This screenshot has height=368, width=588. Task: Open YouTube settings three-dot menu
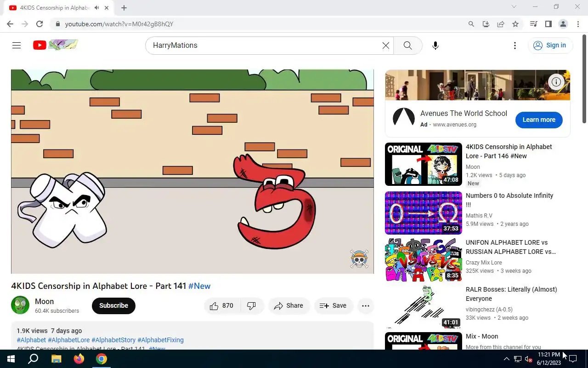click(x=515, y=46)
